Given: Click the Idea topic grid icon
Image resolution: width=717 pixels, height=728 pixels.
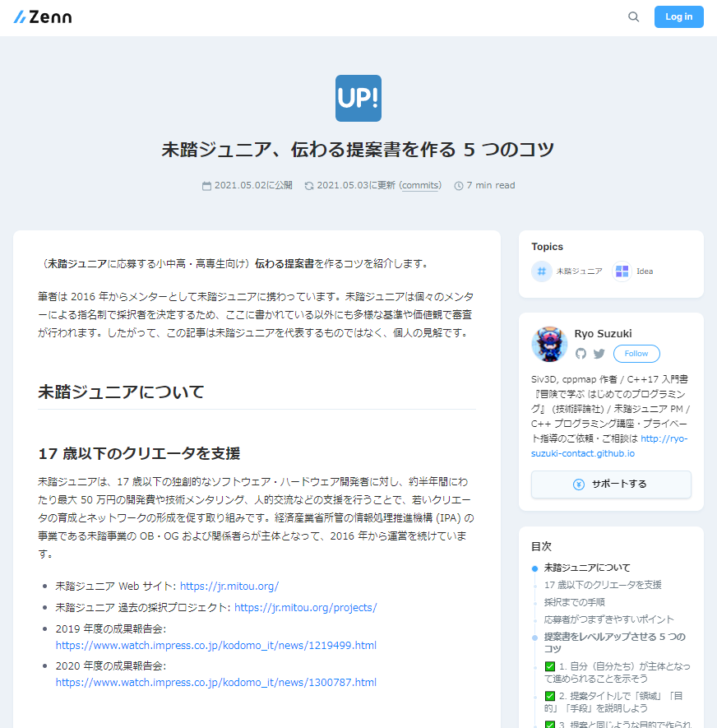Looking at the screenshot, I should coord(622,271).
